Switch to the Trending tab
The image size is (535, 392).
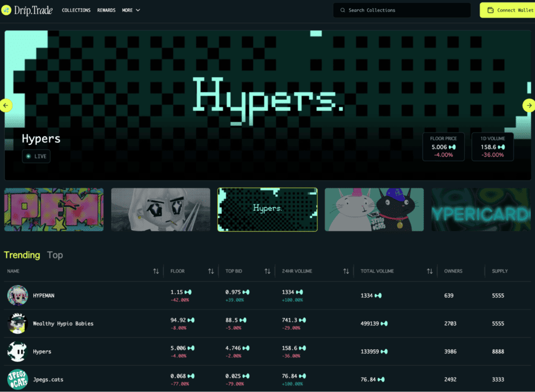pos(22,255)
